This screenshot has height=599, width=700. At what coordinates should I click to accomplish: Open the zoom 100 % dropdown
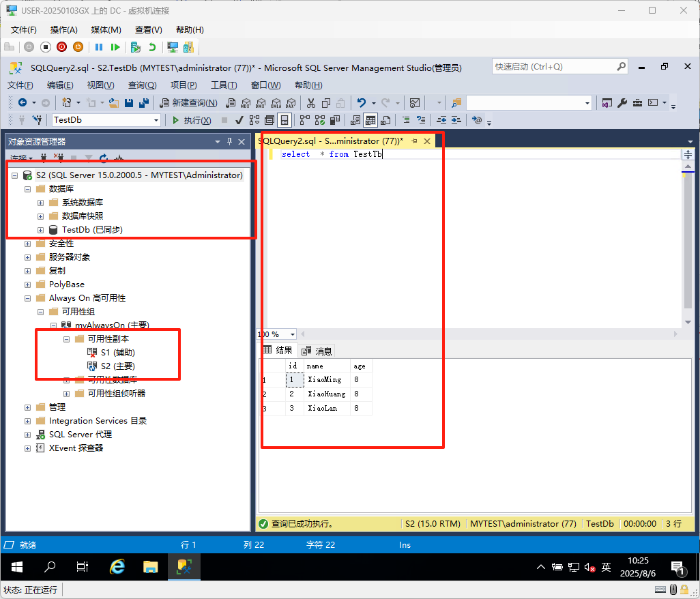(293, 334)
